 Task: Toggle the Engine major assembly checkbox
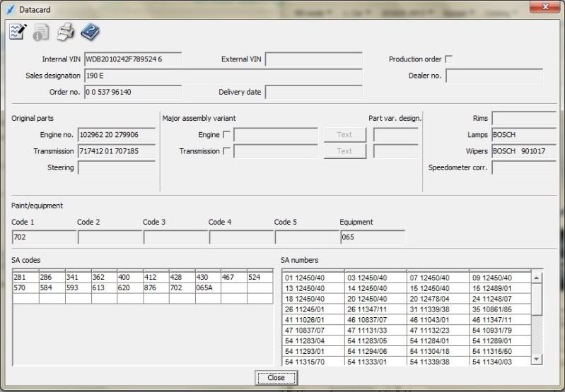tap(226, 135)
